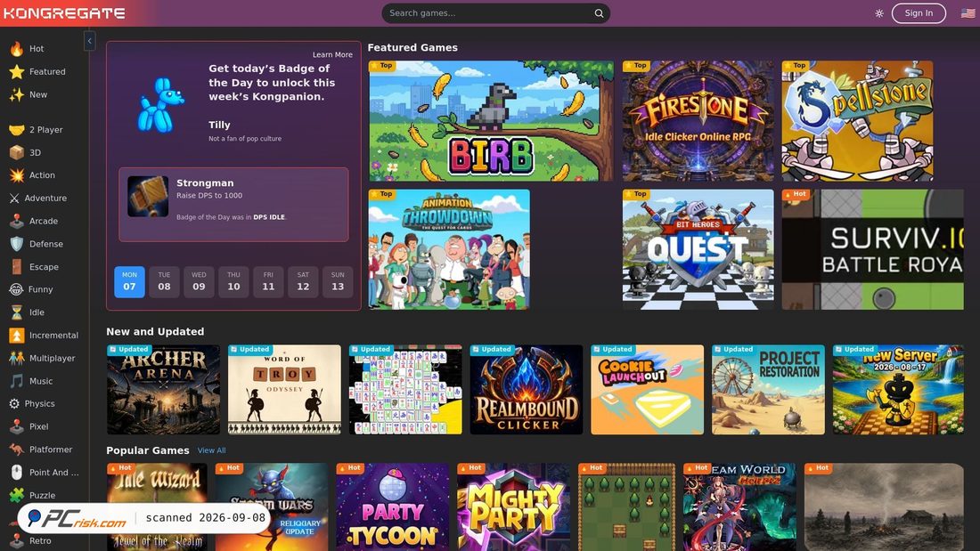Select the Multiplayer people icon
Image resolution: width=980 pixels, height=551 pixels.
(17, 358)
